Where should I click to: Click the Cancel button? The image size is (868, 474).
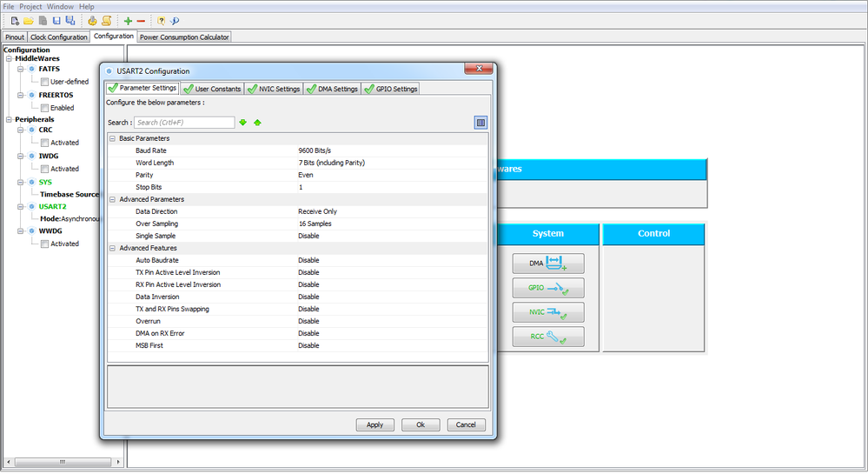466,424
